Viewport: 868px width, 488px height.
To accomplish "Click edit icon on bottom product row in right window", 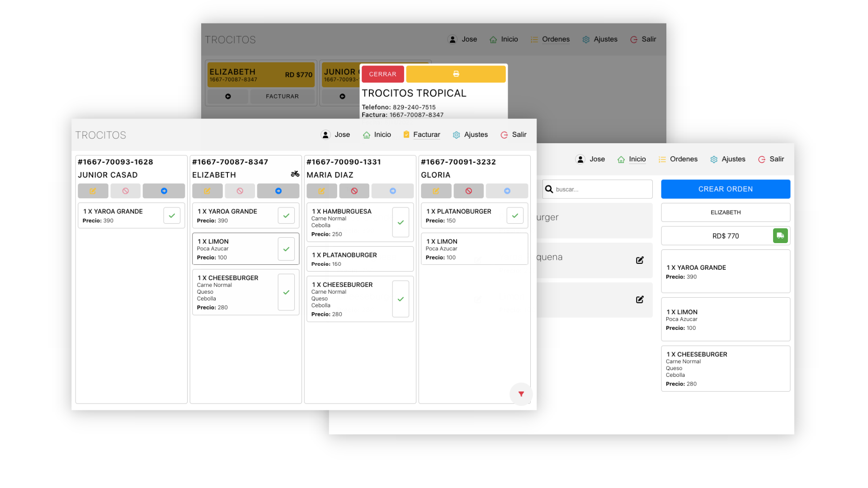I will coord(640,300).
